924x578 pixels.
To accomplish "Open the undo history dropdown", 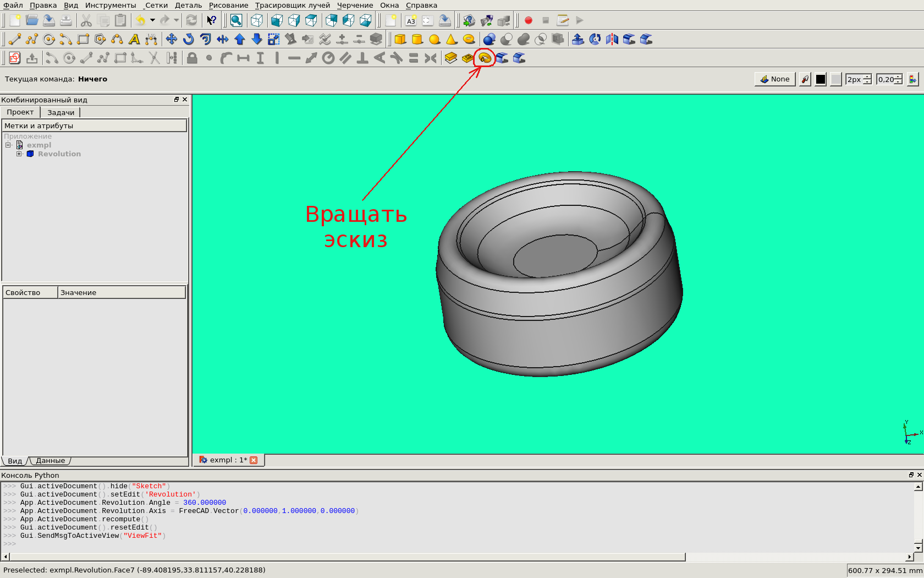I will tap(152, 20).
